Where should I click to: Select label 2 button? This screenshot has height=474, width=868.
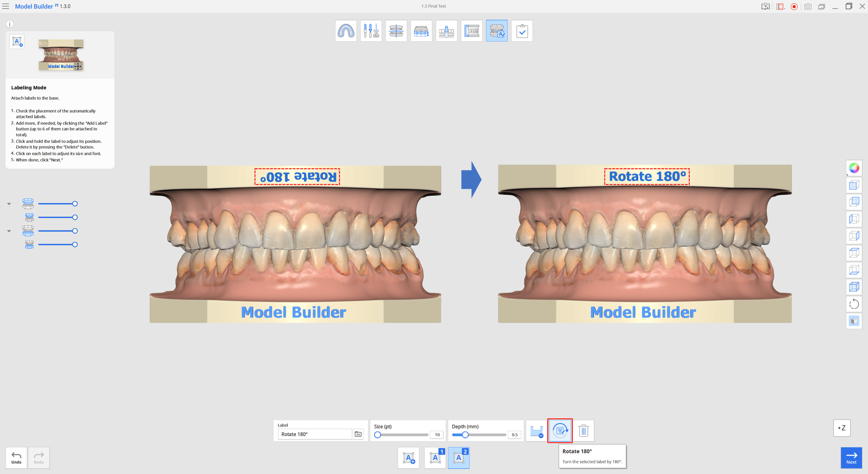459,458
